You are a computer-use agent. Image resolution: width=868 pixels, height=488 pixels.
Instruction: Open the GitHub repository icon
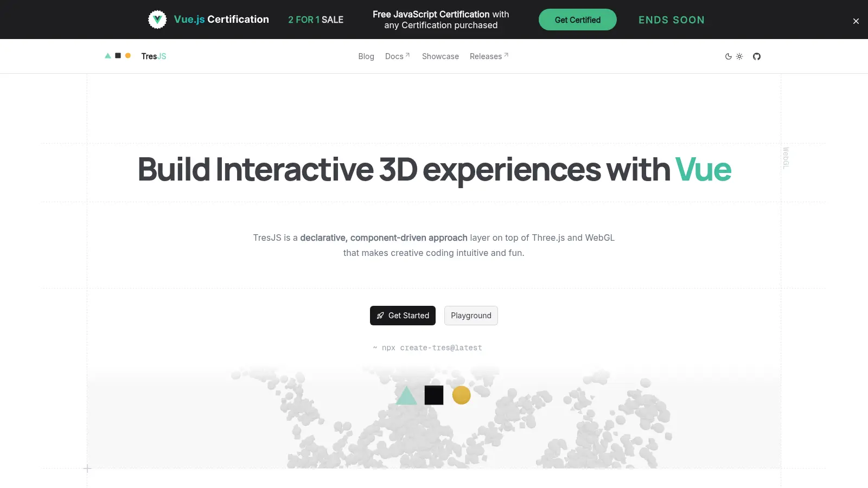point(757,56)
